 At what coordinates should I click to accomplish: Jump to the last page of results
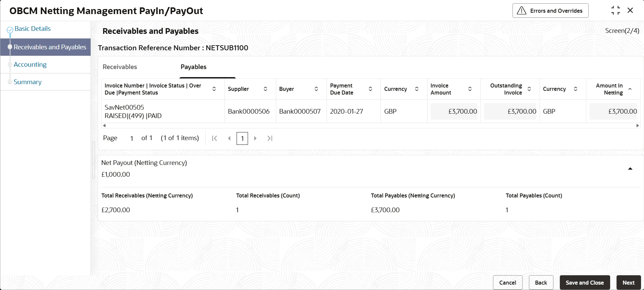(x=270, y=138)
